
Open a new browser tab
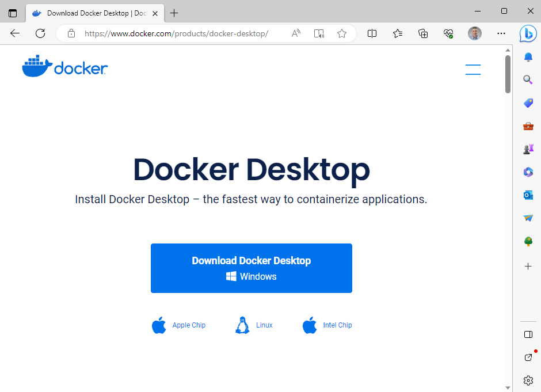point(174,13)
